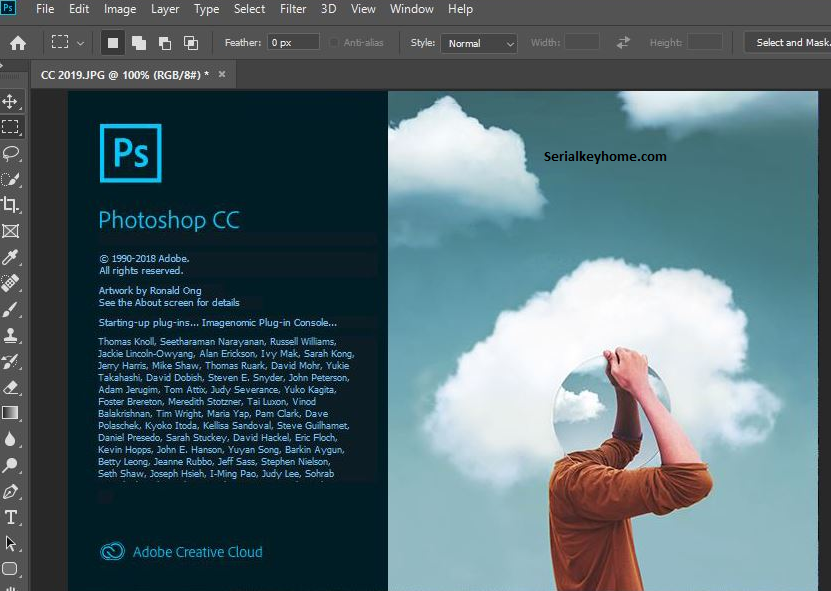Select the Horizontal Type tool
This screenshot has width=831, height=591.
point(11,517)
